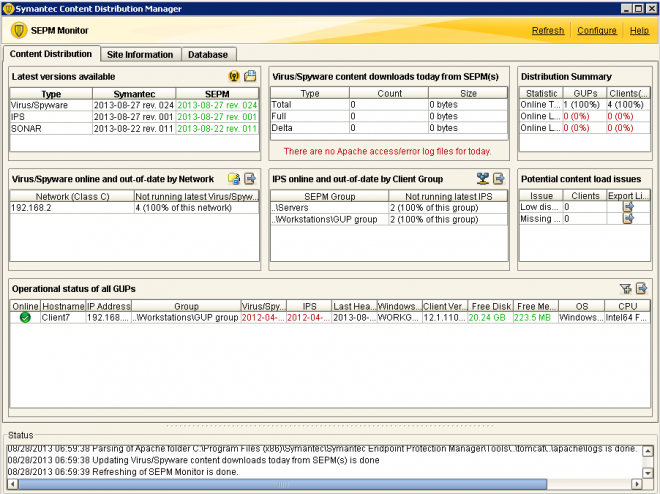Viewport: 660px width, 494px height.
Task: Click the status log scroll left arrow
Action: coord(13,484)
